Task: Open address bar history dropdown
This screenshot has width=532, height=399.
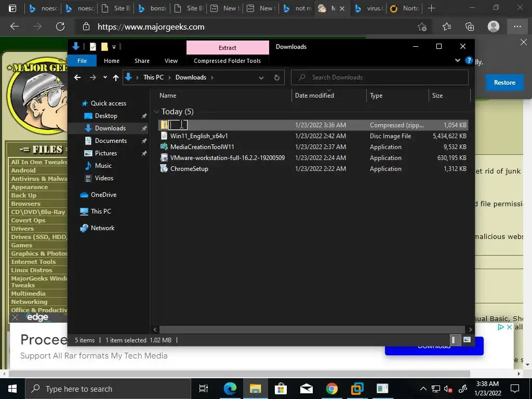Action: (261, 77)
